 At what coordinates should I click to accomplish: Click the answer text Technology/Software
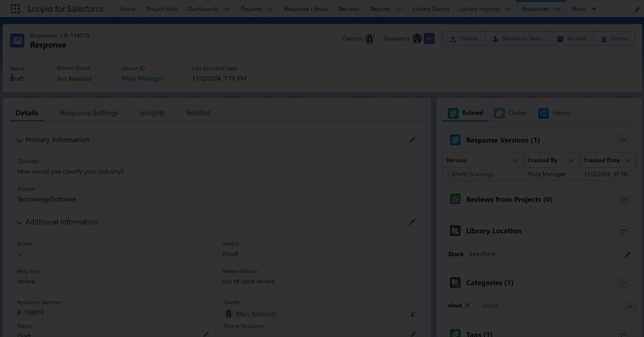pos(47,199)
